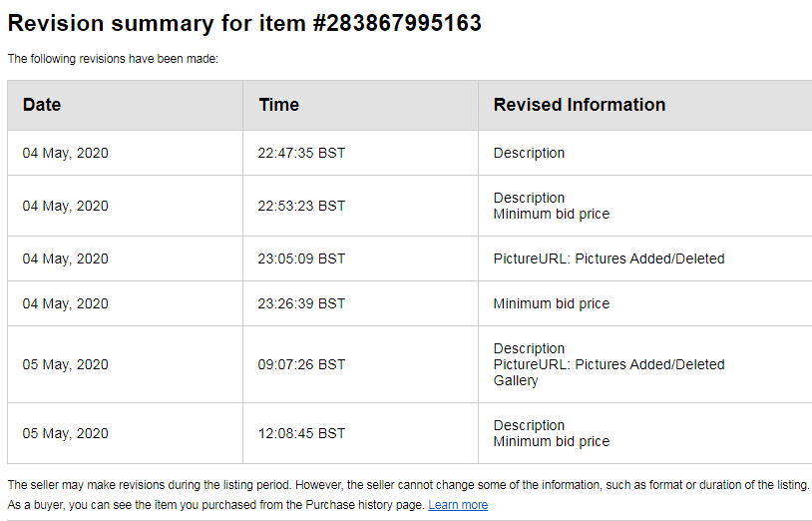
Task: Select the 23:05:09 BST time cell
Action: (301, 259)
